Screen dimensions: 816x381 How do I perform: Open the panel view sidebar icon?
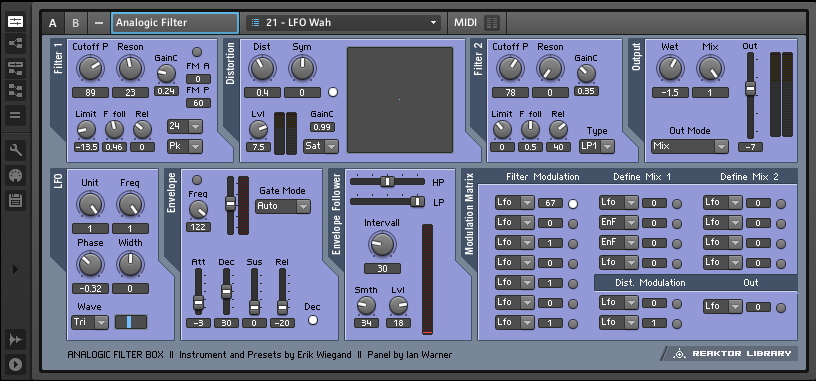pos(15,21)
